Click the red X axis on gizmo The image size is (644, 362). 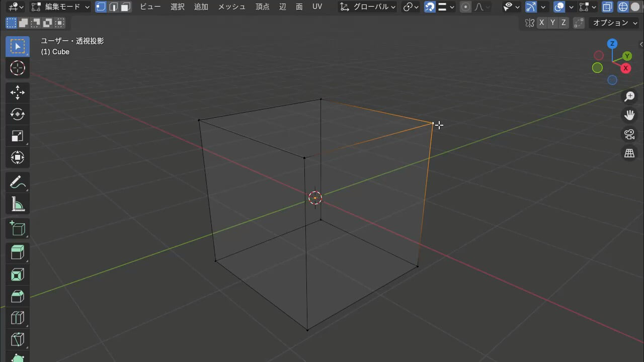(x=626, y=68)
